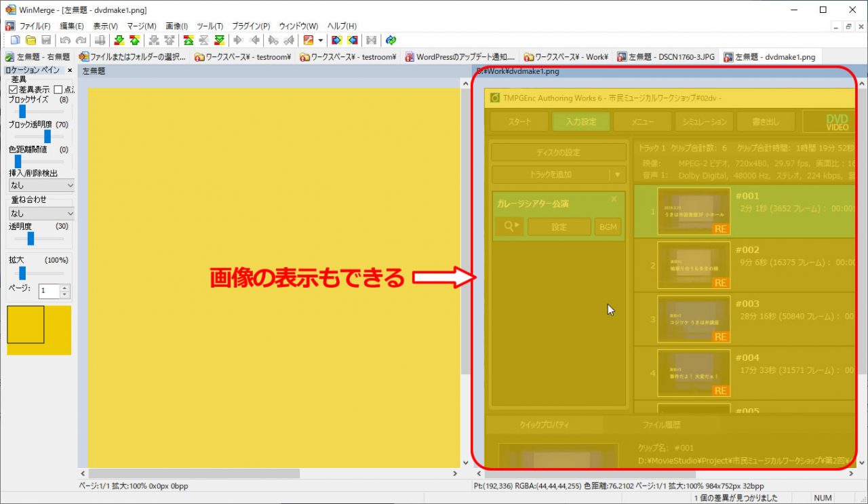
Task: Open the マージ(M) menu
Action: click(x=142, y=26)
